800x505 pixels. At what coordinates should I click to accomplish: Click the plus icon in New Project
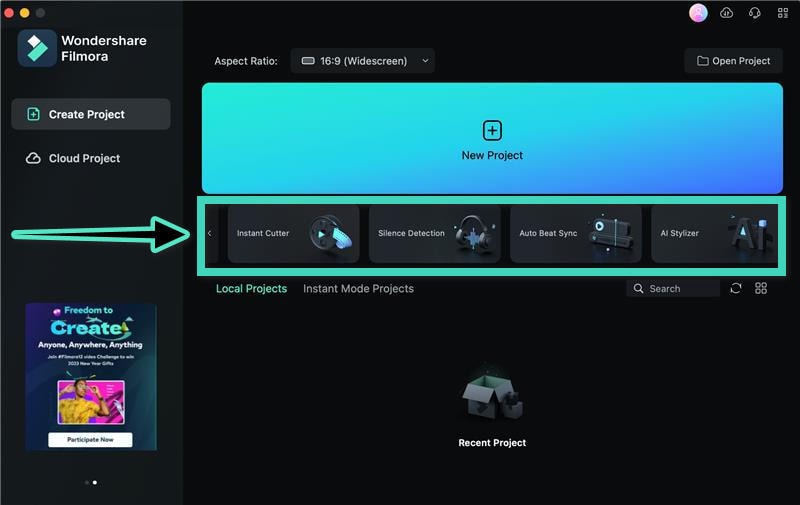click(492, 131)
